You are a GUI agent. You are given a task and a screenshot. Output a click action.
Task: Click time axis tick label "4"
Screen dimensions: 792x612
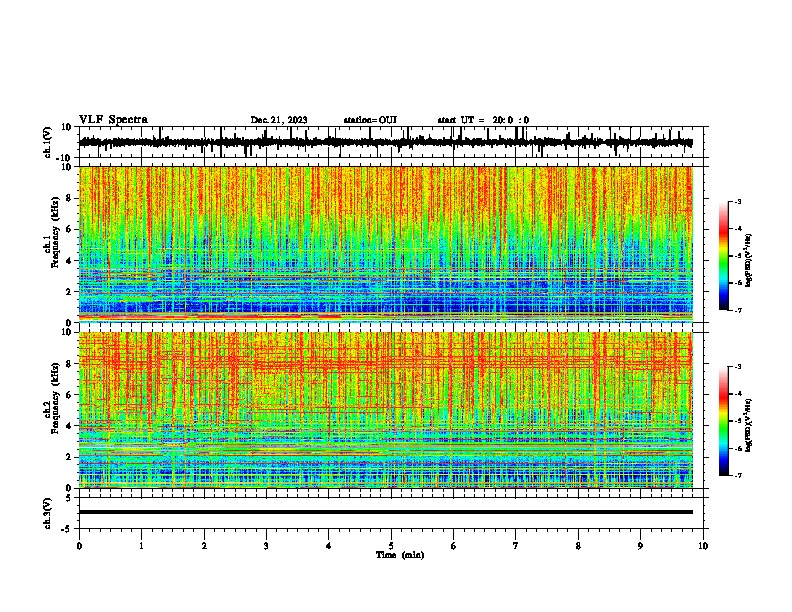coord(329,545)
